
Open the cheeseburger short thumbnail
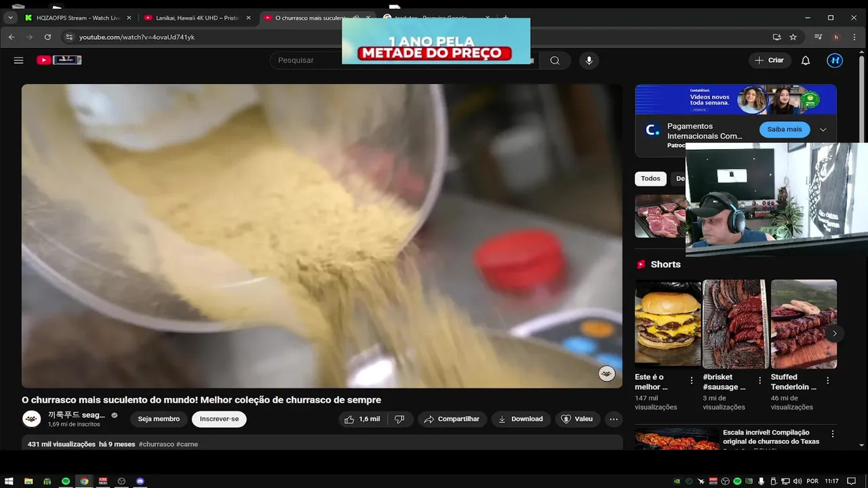(667, 324)
